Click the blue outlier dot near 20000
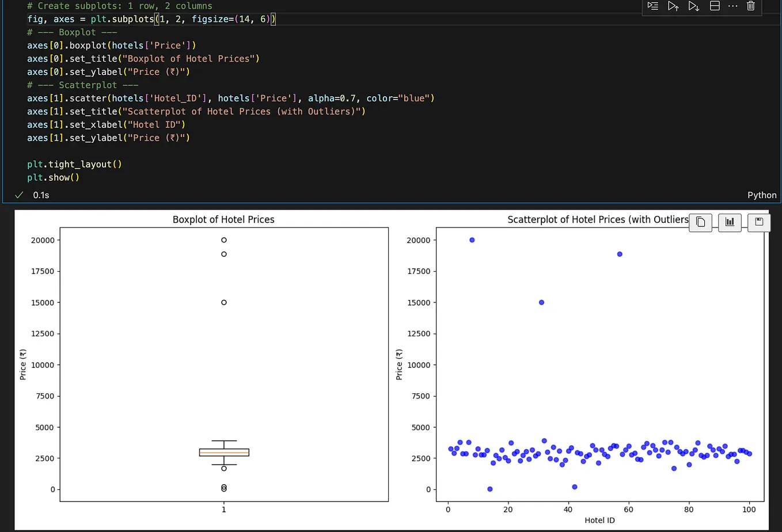This screenshot has width=782, height=532. click(x=472, y=240)
